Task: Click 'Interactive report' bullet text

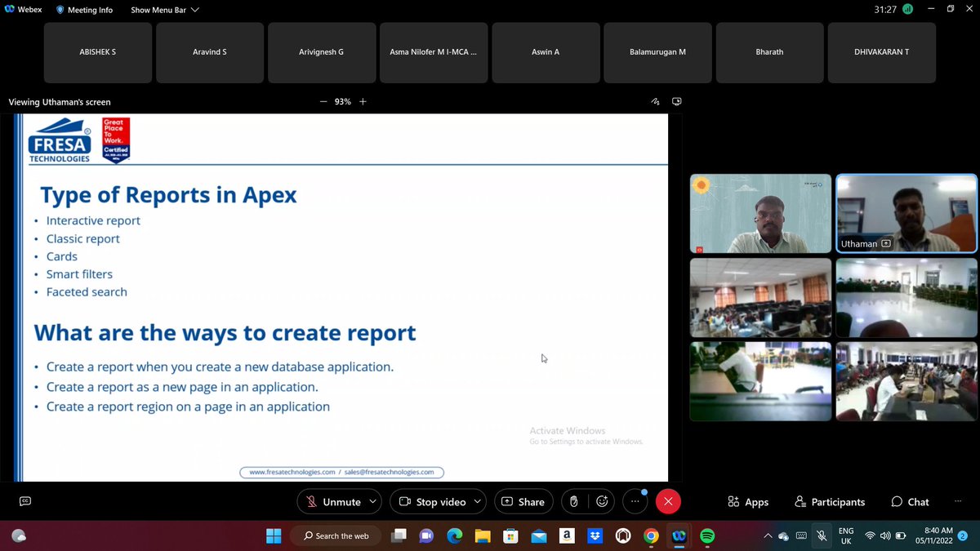Action: tap(93, 220)
